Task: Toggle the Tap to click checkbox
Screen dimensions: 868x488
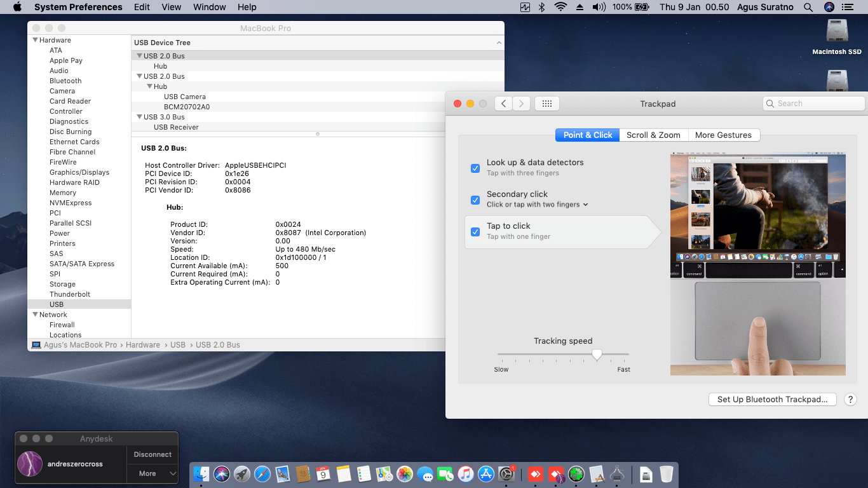Action: tap(475, 232)
